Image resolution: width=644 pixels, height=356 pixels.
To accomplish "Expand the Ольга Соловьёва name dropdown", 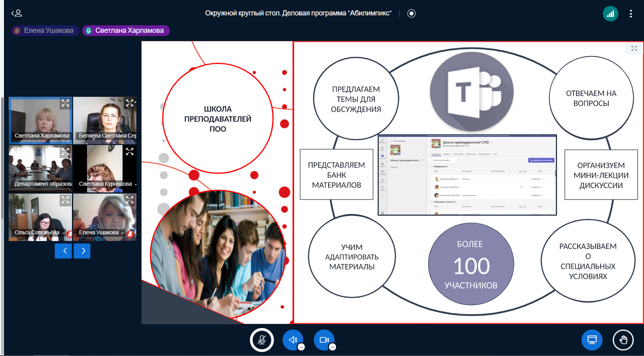I will pyautogui.click(x=63, y=233).
